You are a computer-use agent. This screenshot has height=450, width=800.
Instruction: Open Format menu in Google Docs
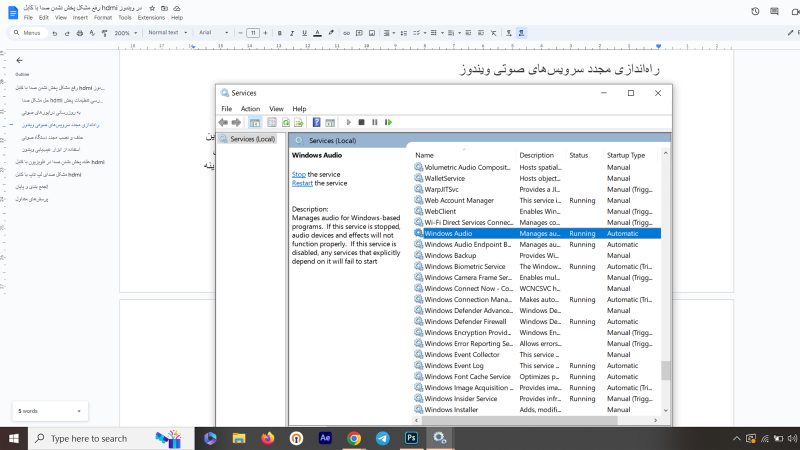(103, 18)
